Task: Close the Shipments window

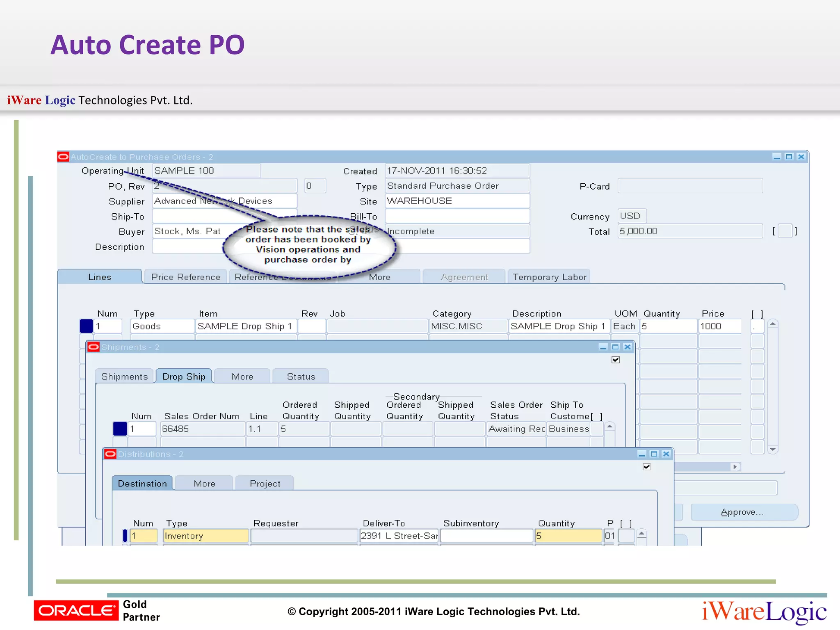Action: click(x=627, y=347)
